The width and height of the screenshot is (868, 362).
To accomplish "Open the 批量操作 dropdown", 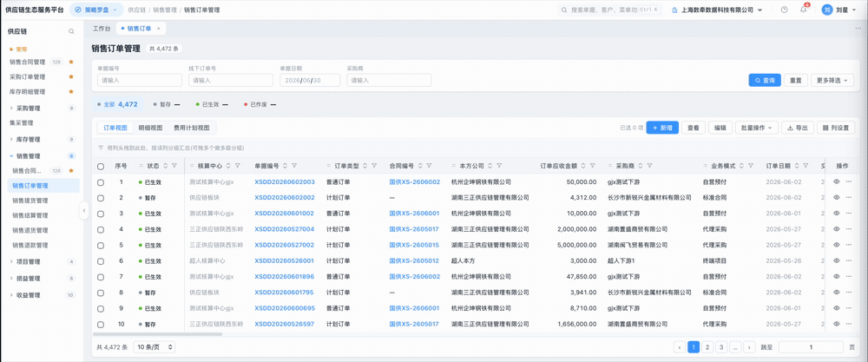I will click(757, 128).
